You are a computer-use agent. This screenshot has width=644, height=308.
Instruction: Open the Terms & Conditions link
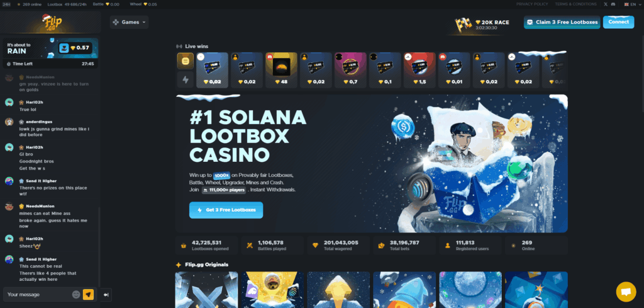click(575, 4)
